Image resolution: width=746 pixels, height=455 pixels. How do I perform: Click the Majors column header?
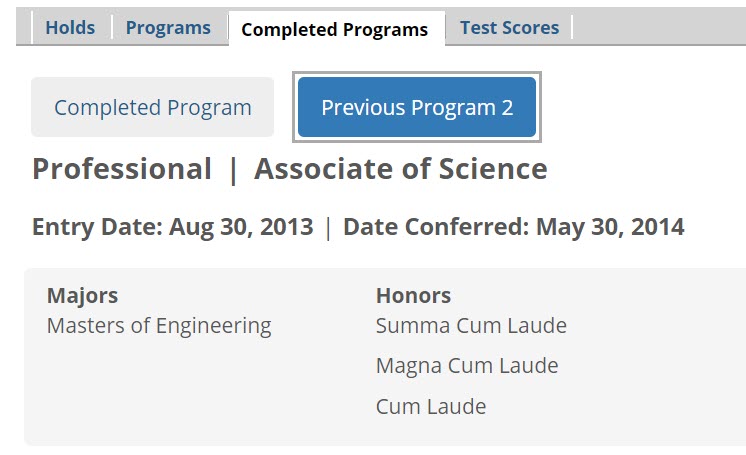82,296
